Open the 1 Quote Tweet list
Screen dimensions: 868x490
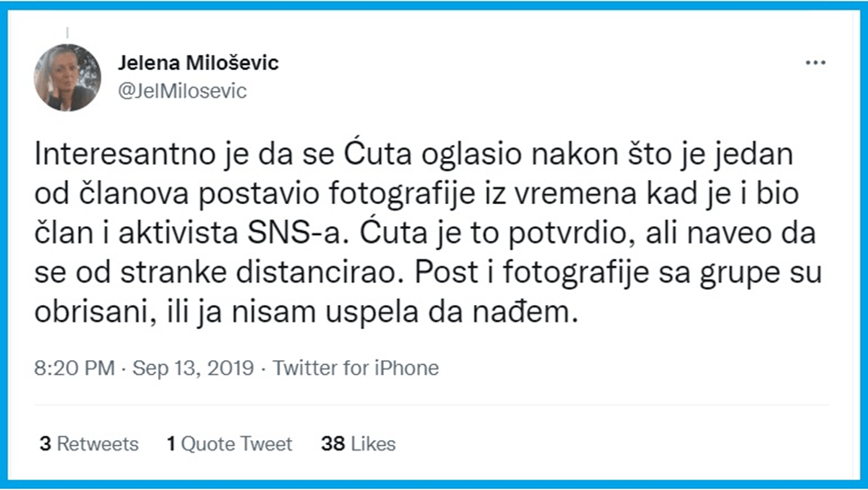[230, 444]
